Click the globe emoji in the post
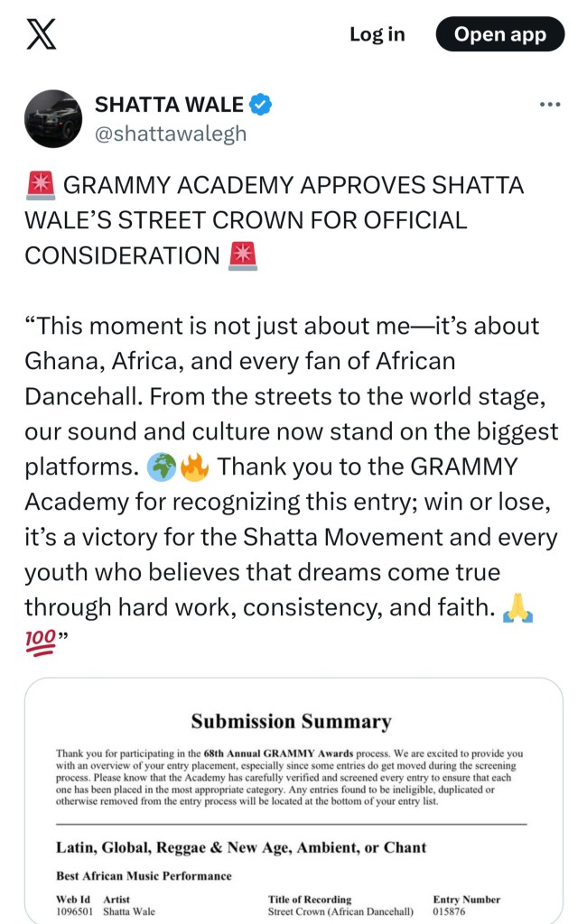Viewport: 587px width, 924px height. pos(162,467)
